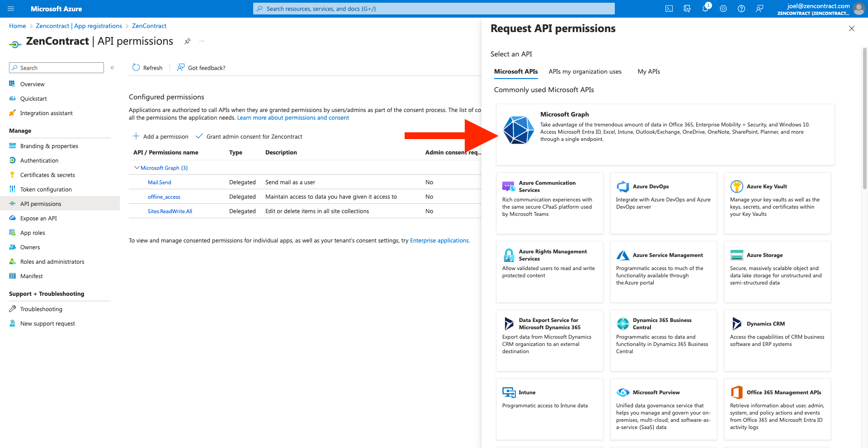Switch to the Microsoft APIs tab

tap(516, 71)
